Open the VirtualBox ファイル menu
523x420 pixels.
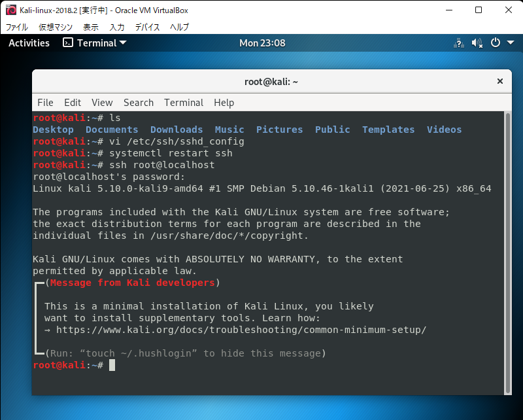17,27
